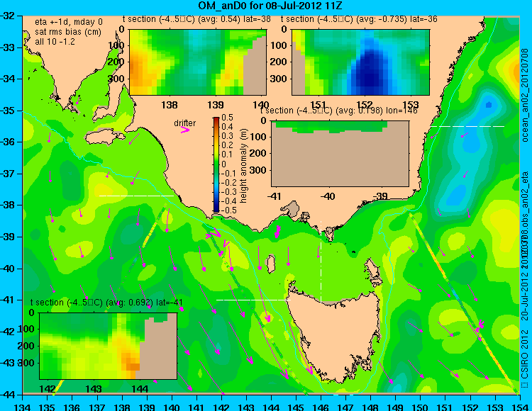The width and height of the screenshot is (532, 411).
Task: Click the white dashed section line at latitude -36
Action: tap(467, 126)
